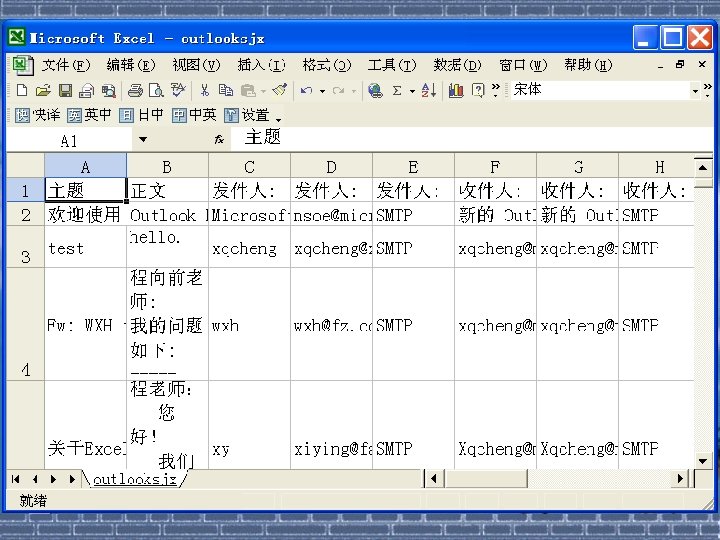Expand the translation toolbar options arrow

coord(278,120)
